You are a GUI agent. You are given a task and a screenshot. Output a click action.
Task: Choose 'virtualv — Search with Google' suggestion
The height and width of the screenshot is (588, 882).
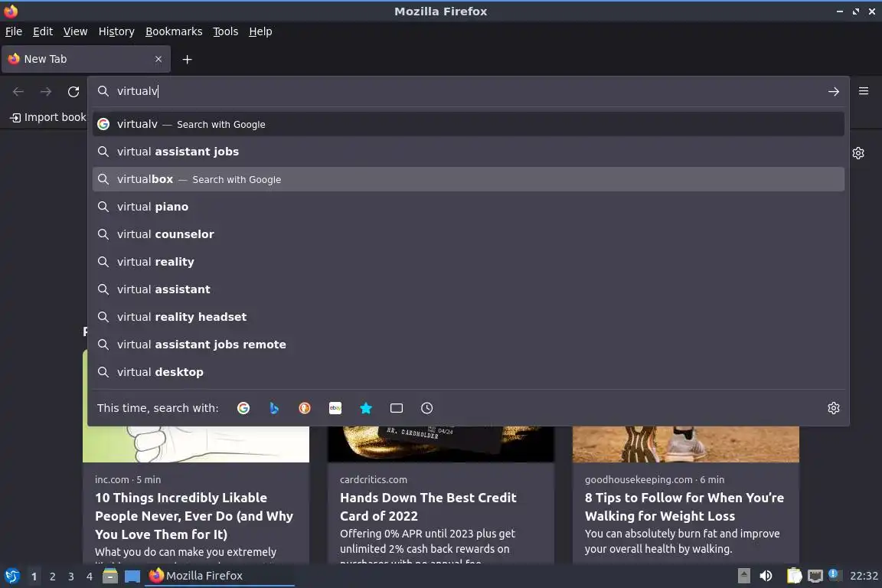[x=468, y=124]
